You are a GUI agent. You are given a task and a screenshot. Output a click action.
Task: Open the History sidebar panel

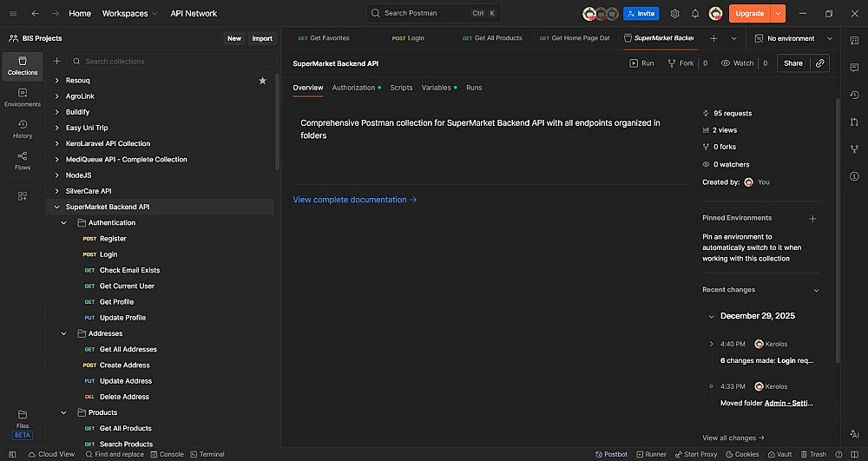[x=23, y=128]
